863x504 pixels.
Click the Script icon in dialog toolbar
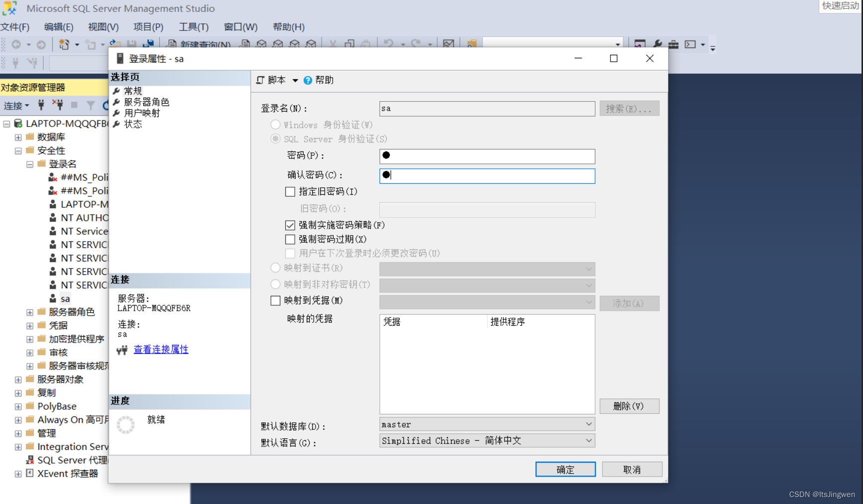tap(260, 80)
